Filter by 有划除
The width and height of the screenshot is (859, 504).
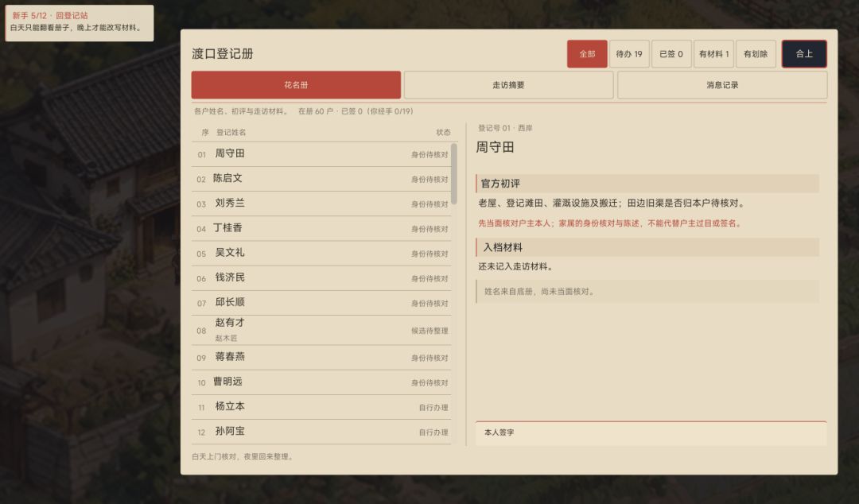tap(756, 54)
